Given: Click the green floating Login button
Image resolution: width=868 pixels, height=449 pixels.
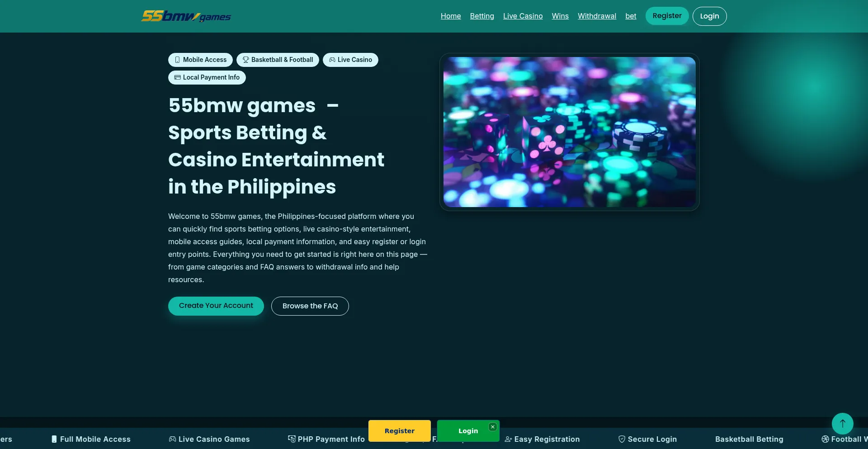Looking at the screenshot, I should (468, 431).
